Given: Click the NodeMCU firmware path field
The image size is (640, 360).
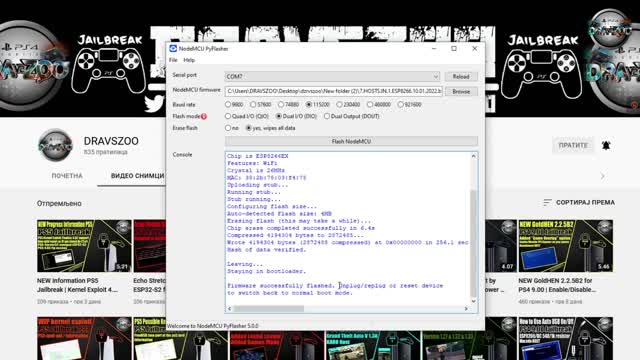Looking at the screenshot, I should [x=333, y=91].
